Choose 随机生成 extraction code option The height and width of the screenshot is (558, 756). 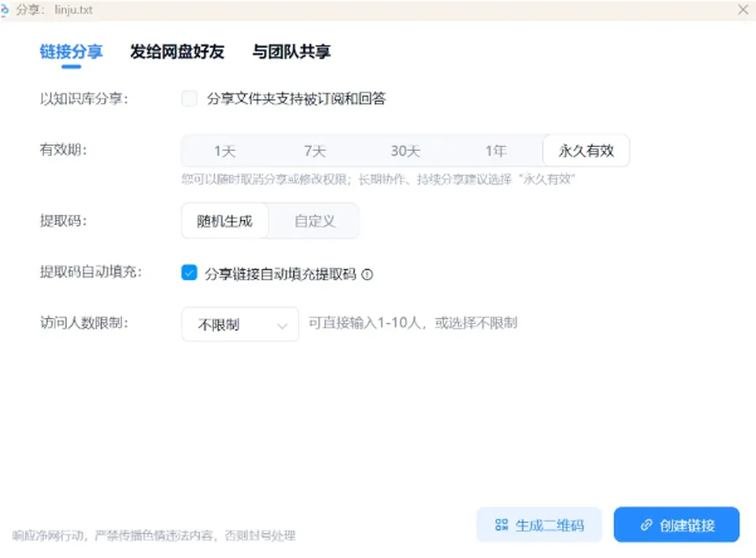click(x=224, y=221)
